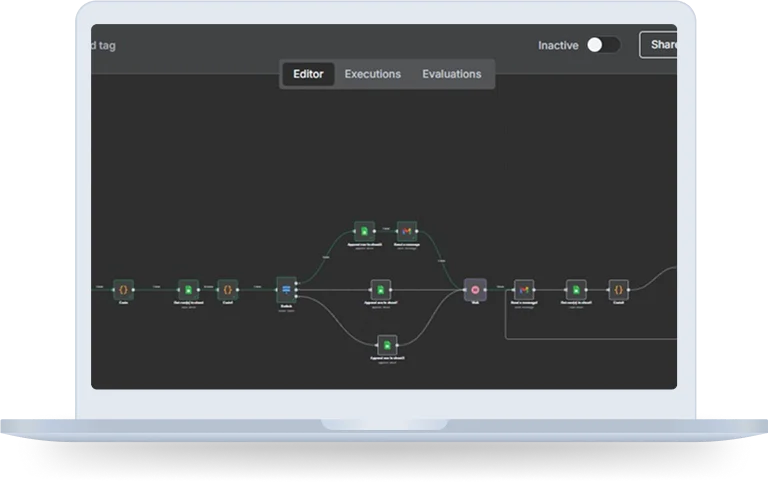Image resolution: width=768 pixels, height=484 pixels.
Task: Select the bottom branch append row node
Action: (387, 345)
